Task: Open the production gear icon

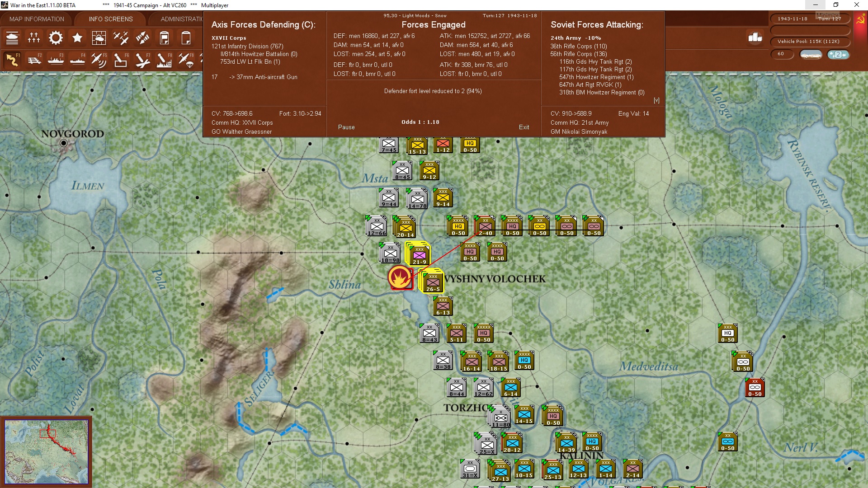Action: (x=56, y=38)
